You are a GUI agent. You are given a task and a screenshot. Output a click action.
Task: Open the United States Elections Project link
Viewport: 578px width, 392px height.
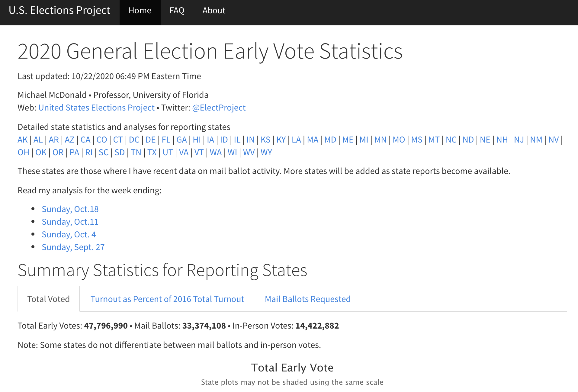[x=96, y=108]
